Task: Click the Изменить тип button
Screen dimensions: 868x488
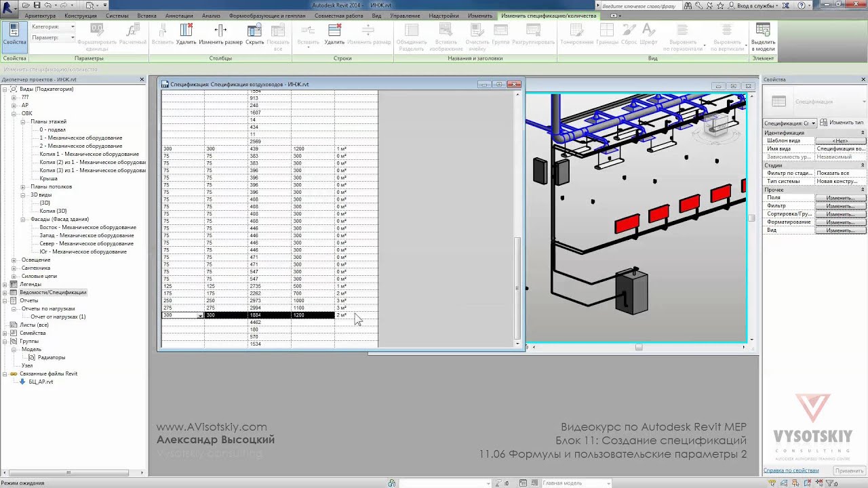Action: [x=842, y=123]
